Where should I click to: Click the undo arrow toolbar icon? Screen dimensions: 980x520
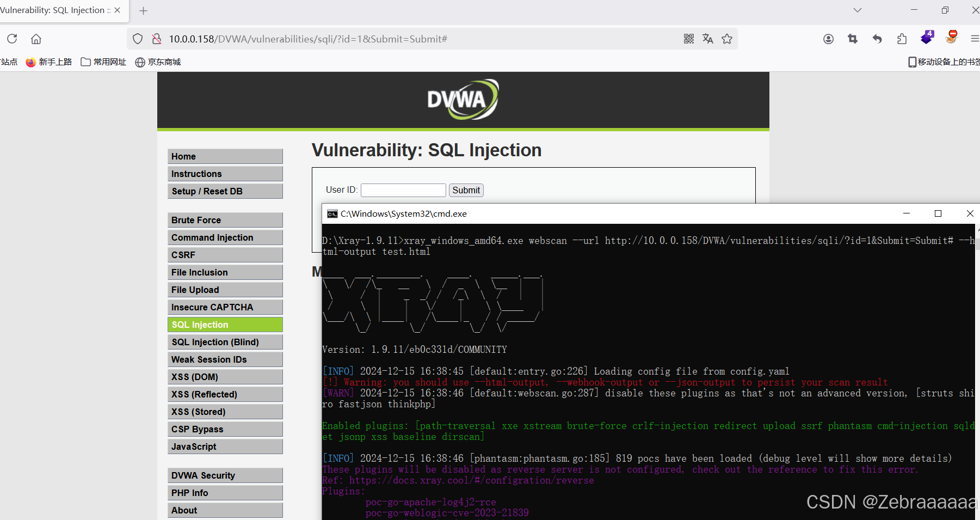pos(877,39)
